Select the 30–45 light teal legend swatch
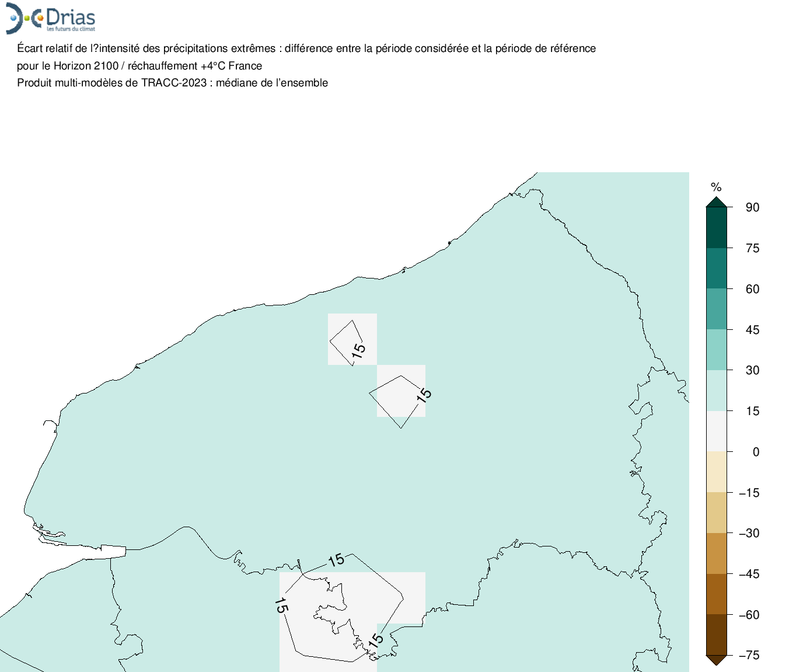 (716, 350)
